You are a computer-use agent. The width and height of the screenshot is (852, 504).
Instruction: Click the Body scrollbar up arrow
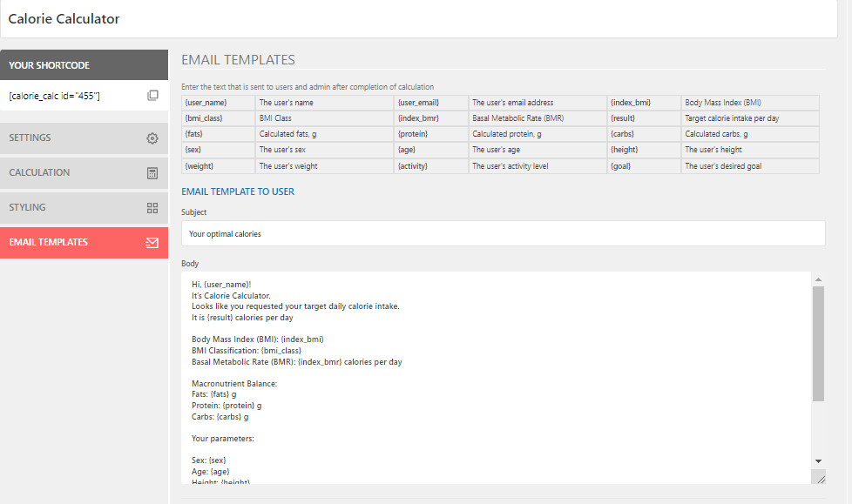coord(818,279)
